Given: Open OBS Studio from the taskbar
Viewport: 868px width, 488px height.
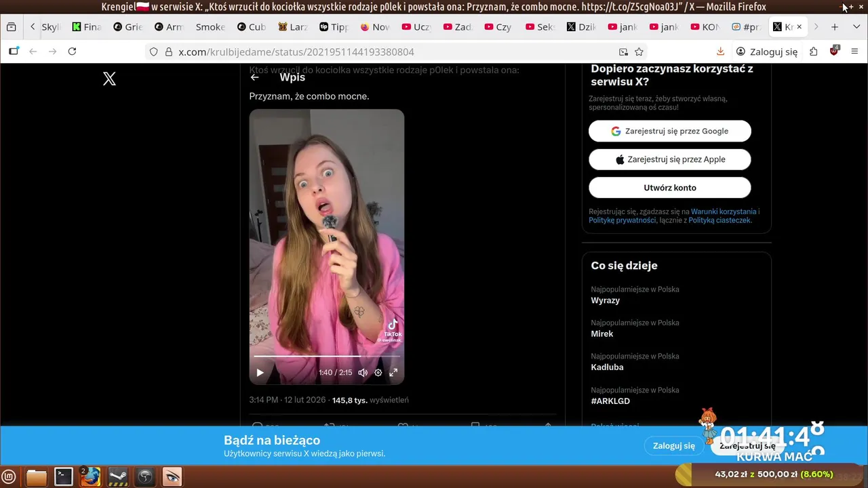Looking at the screenshot, I should click(145, 476).
